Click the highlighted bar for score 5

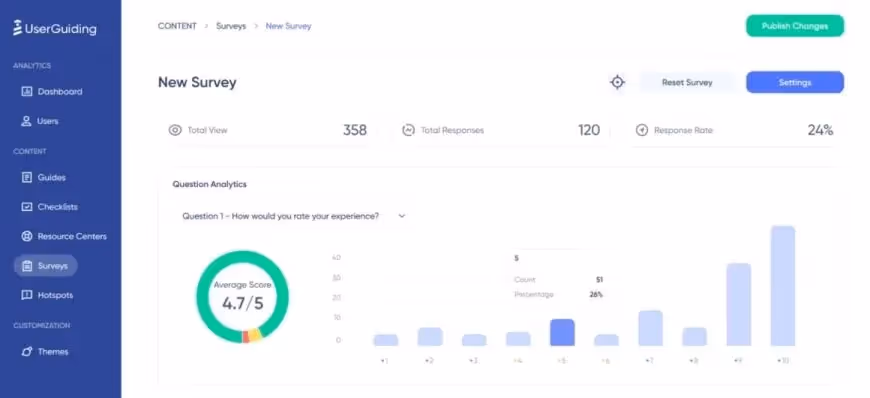pyautogui.click(x=562, y=332)
